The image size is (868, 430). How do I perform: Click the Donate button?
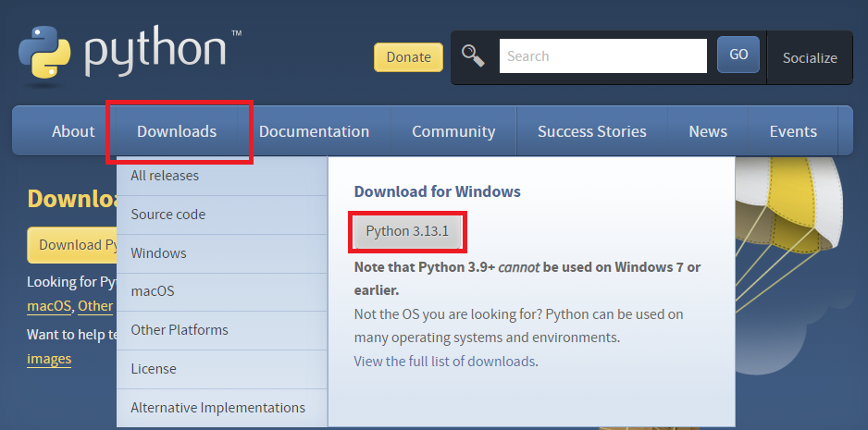[408, 57]
